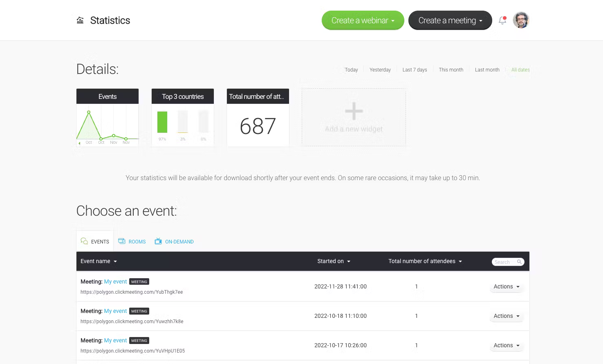The width and height of the screenshot is (603, 364).
Task: Select the This month date filter
Action: click(x=451, y=70)
